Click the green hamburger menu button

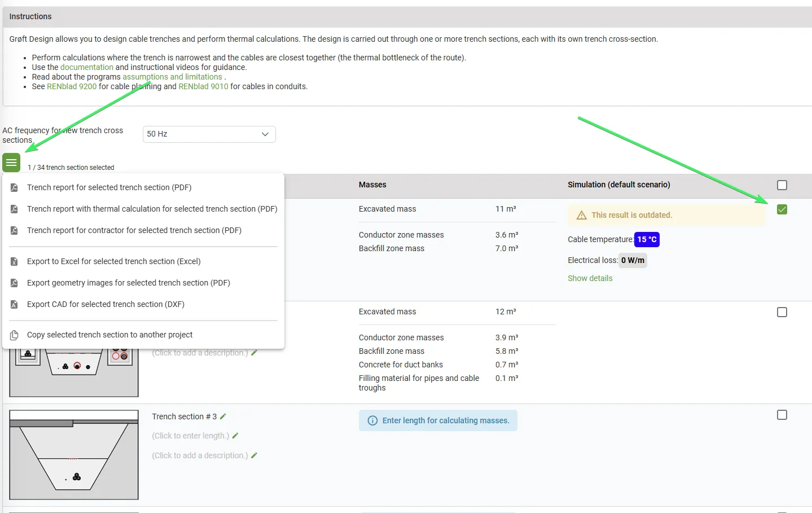click(11, 163)
